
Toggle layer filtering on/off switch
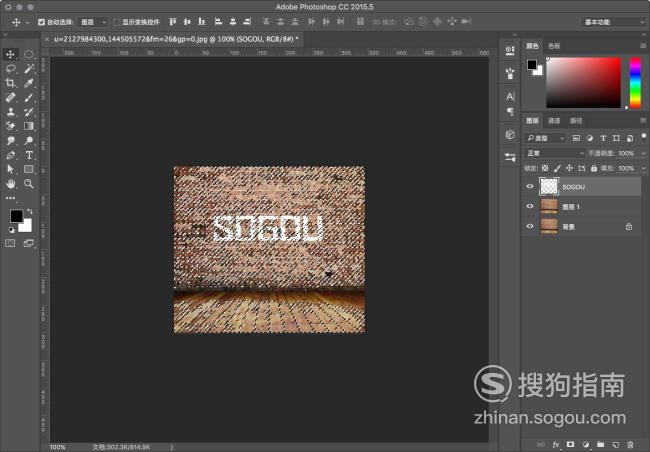(x=643, y=137)
